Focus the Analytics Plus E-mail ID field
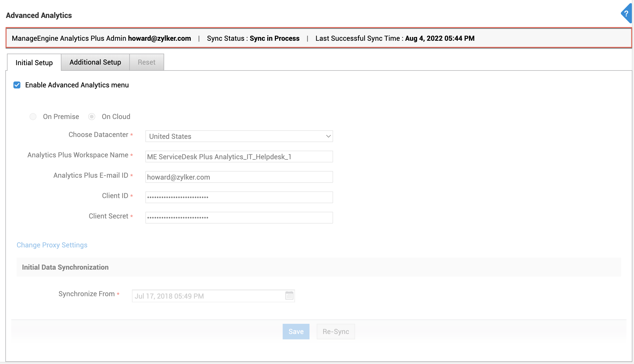This screenshot has height=364, width=634. [239, 177]
